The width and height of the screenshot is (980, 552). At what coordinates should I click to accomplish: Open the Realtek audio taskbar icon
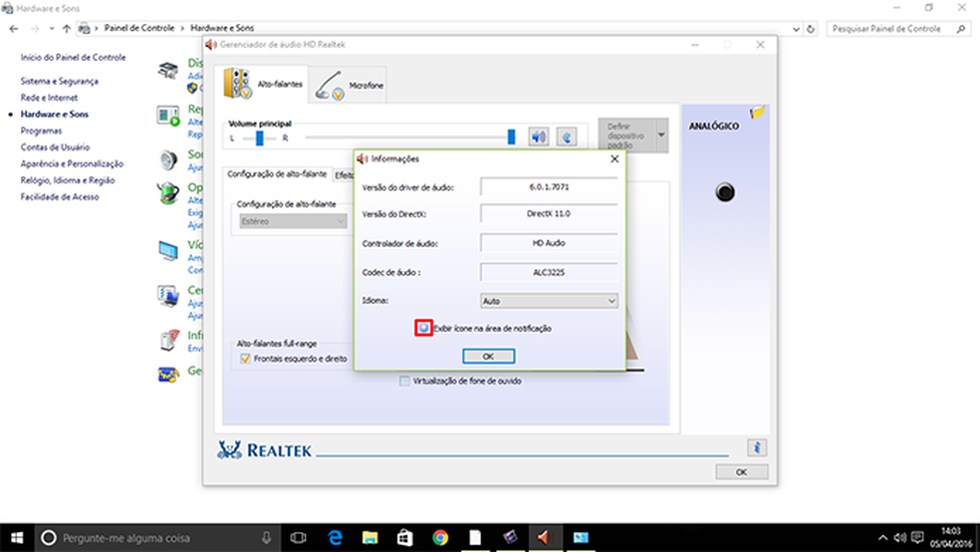[545, 538]
